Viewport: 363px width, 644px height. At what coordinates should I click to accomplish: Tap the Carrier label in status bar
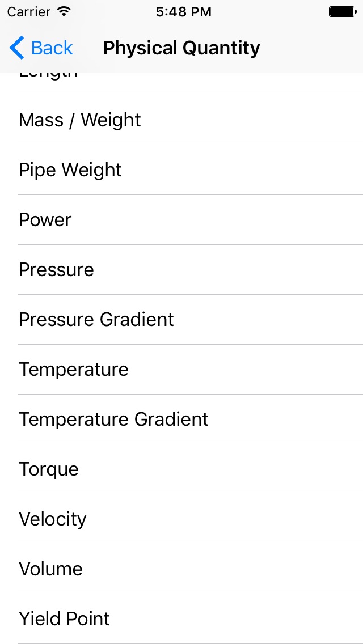coord(28,12)
